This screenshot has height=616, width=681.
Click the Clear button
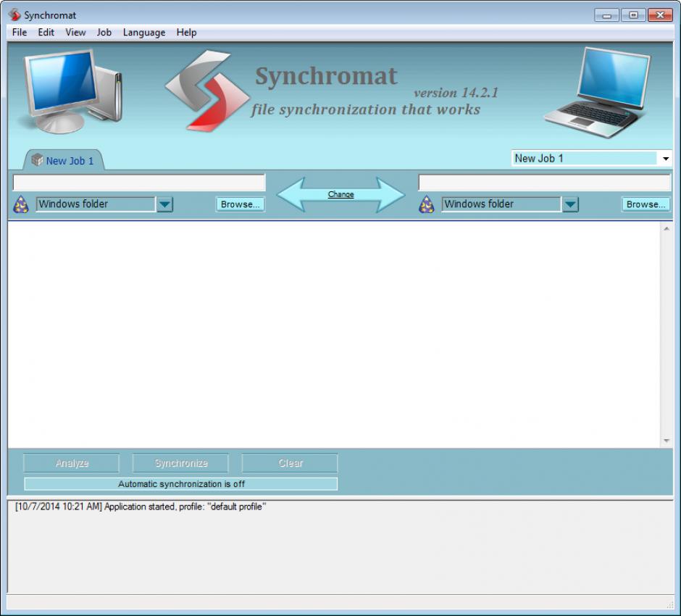pos(290,463)
